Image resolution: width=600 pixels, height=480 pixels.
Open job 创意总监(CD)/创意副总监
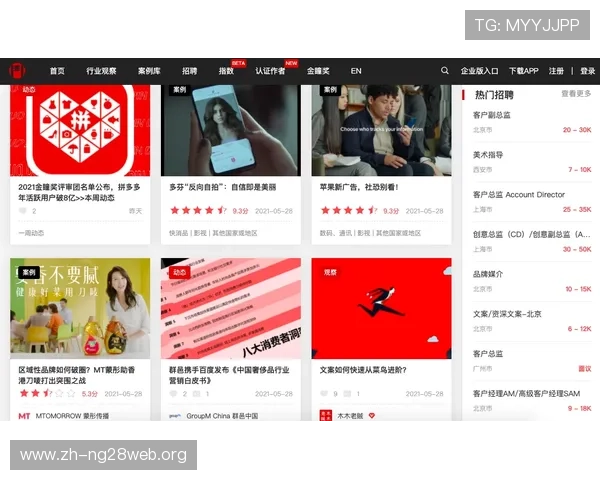pyautogui.click(x=532, y=242)
